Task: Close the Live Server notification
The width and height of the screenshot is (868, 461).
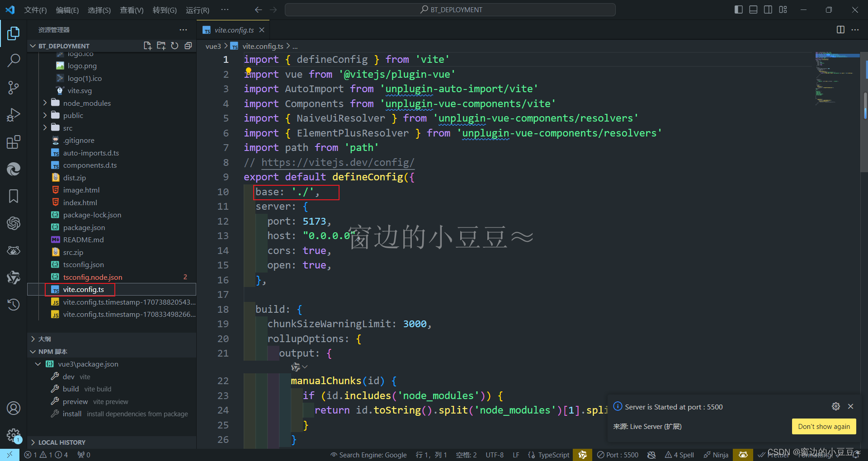Action: coord(850,406)
